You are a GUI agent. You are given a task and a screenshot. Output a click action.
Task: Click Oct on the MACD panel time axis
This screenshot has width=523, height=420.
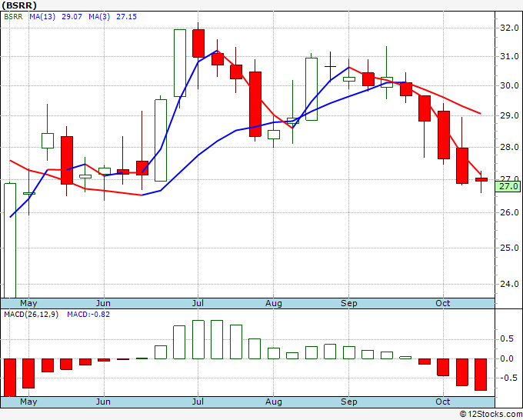point(443,402)
